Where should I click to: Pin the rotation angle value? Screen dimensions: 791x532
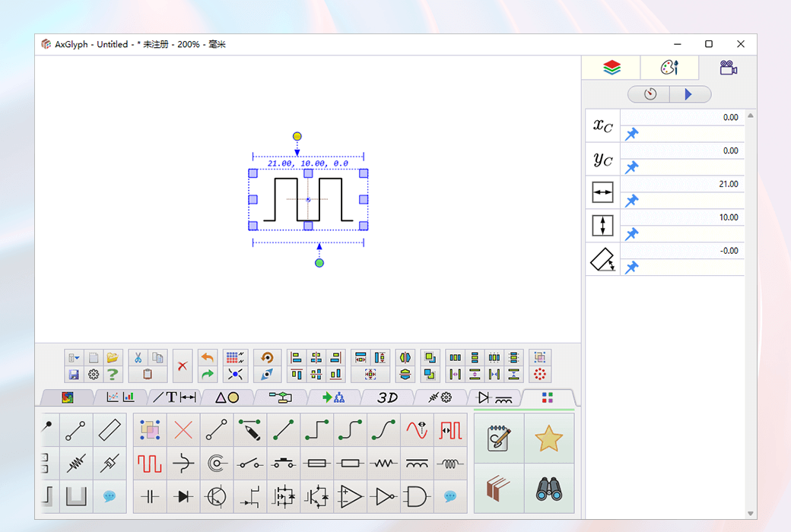click(631, 267)
